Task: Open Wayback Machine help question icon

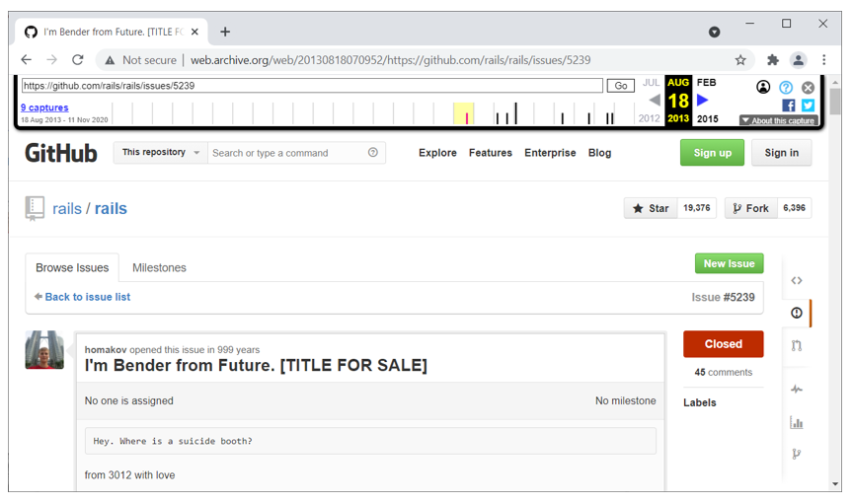Action: point(786,87)
